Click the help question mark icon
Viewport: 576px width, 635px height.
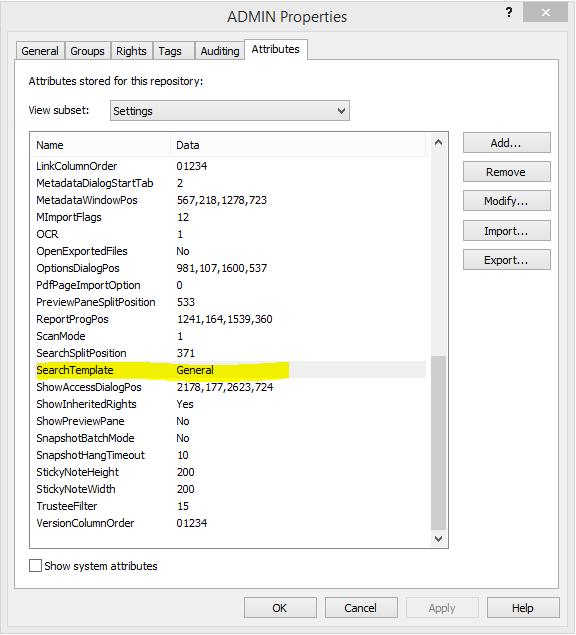pyautogui.click(x=509, y=13)
